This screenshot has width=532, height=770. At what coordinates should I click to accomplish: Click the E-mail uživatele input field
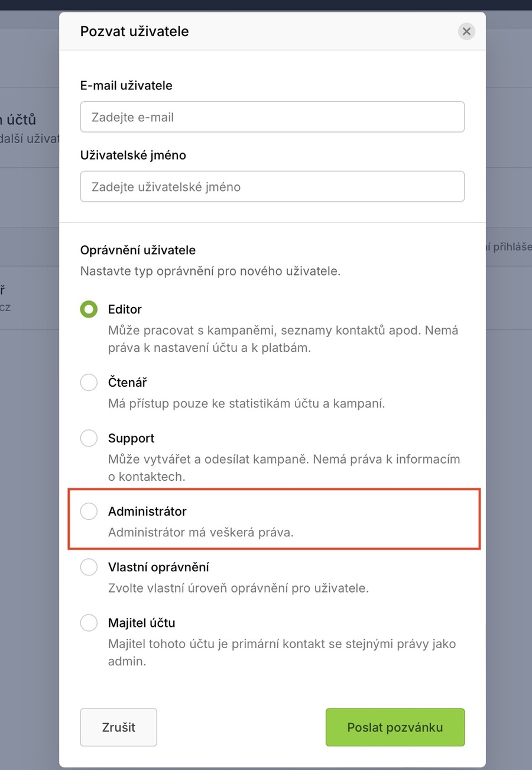pos(272,117)
